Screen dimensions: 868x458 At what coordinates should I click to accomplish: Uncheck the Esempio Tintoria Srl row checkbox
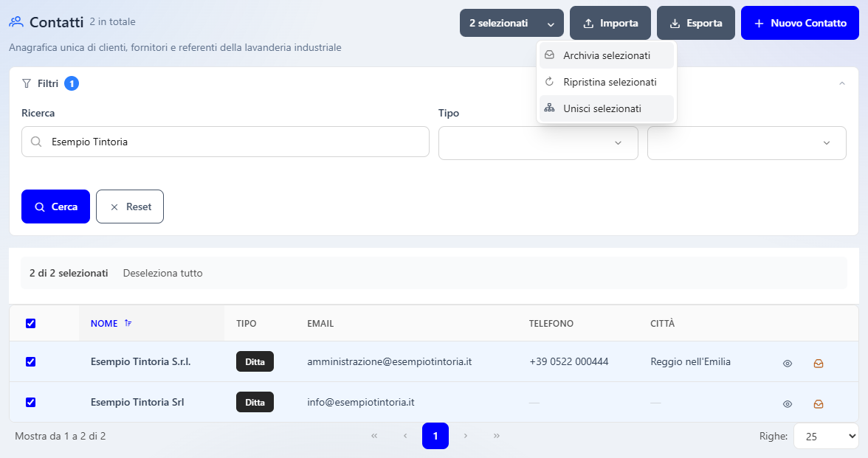pyautogui.click(x=30, y=402)
